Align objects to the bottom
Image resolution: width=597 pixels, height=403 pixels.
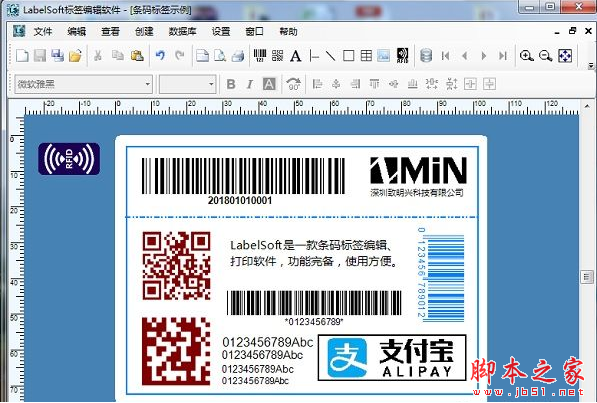413,84
